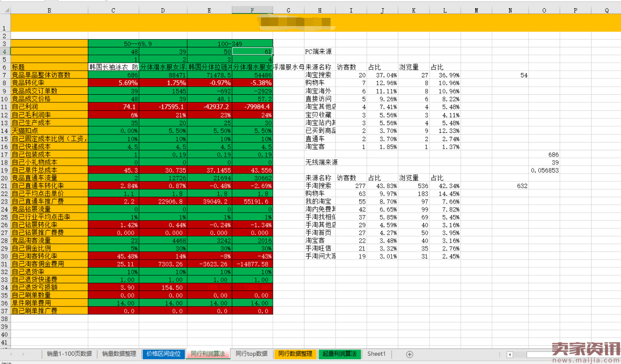The width and height of the screenshot is (621, 364).
Task: Select column N header
Action: [510, 10]
